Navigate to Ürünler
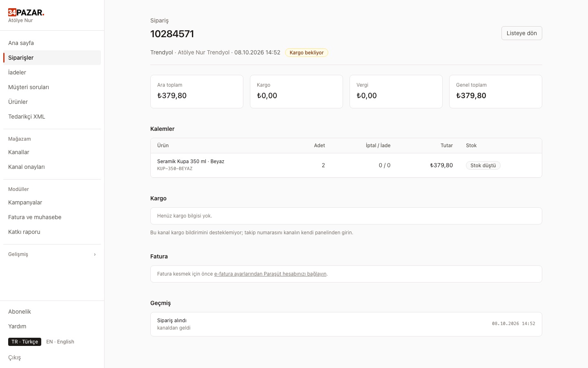The image size is (588, 368). (52, 102)
